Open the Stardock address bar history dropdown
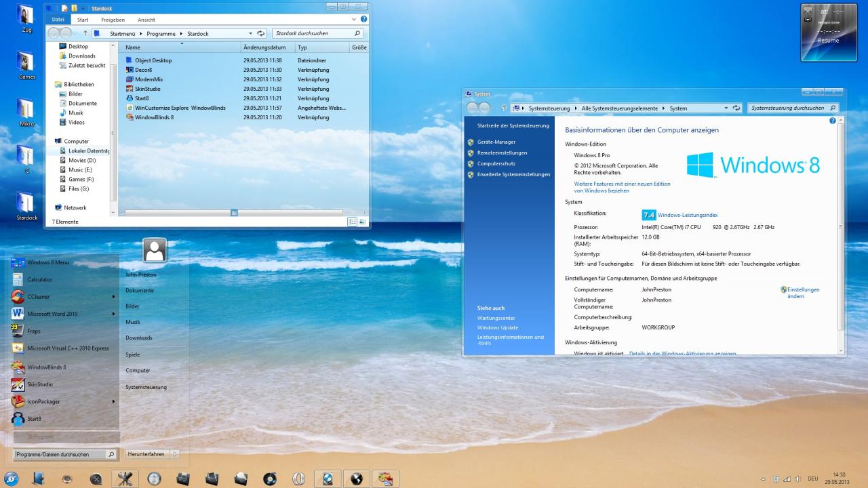 tap(251, 33)
